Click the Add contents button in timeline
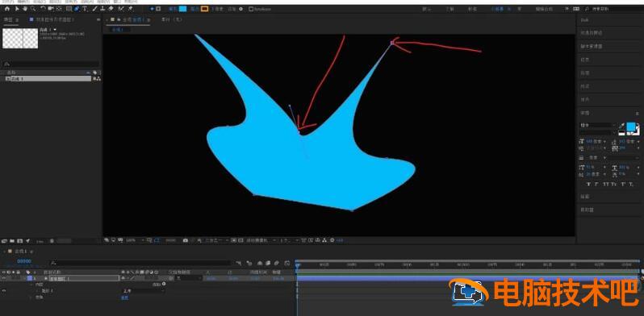 (164, 284)
